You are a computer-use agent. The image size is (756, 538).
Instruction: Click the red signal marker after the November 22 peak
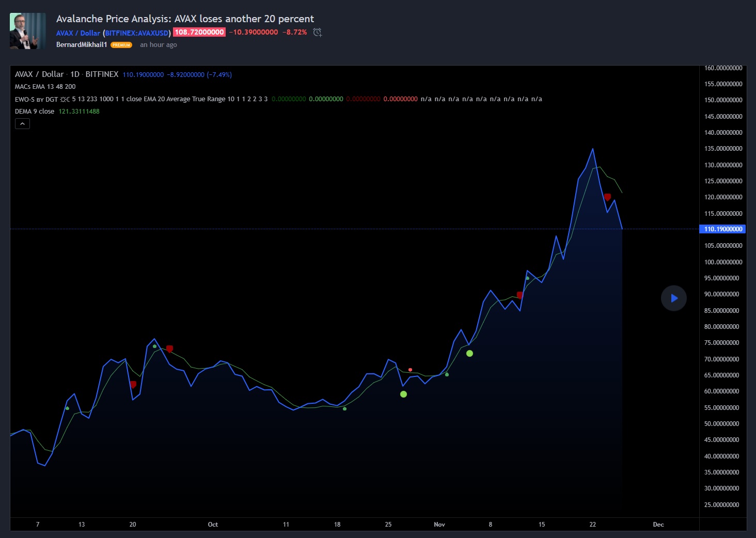607,197
